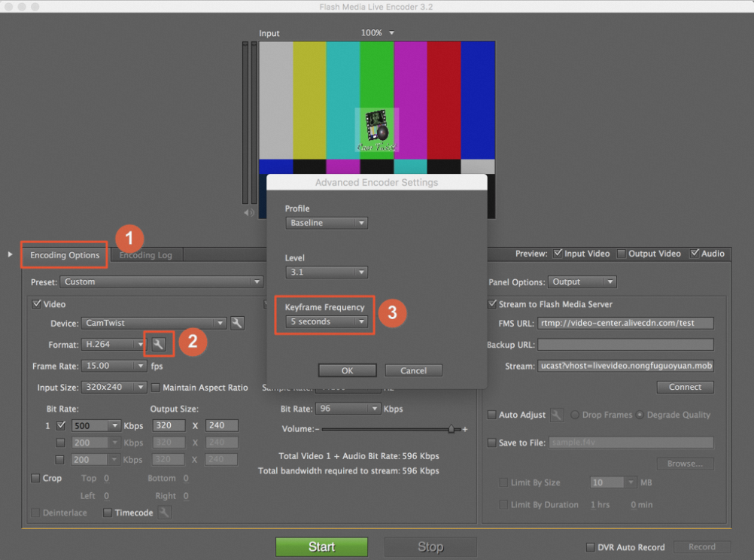Toggle Input Video preview checkbox
Image resolution: width=754 pixels, height=560 pixels.
tap(558, 253)
